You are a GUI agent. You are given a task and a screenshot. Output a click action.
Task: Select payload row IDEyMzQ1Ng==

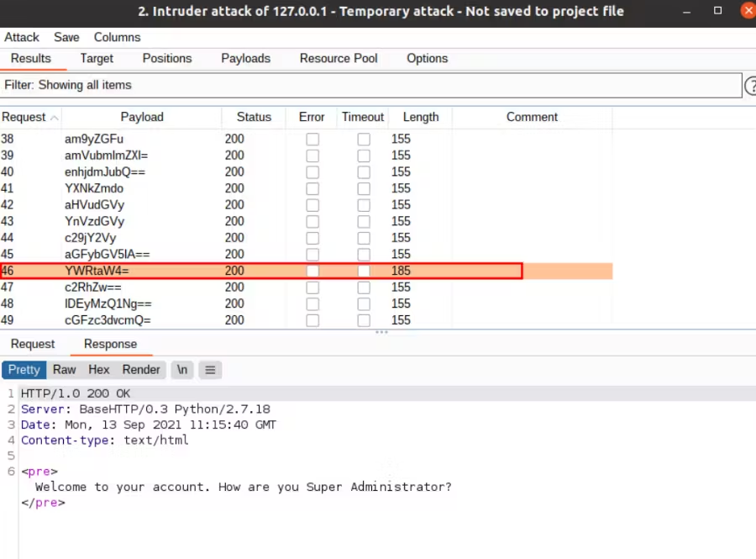click(x=306, y=303)
